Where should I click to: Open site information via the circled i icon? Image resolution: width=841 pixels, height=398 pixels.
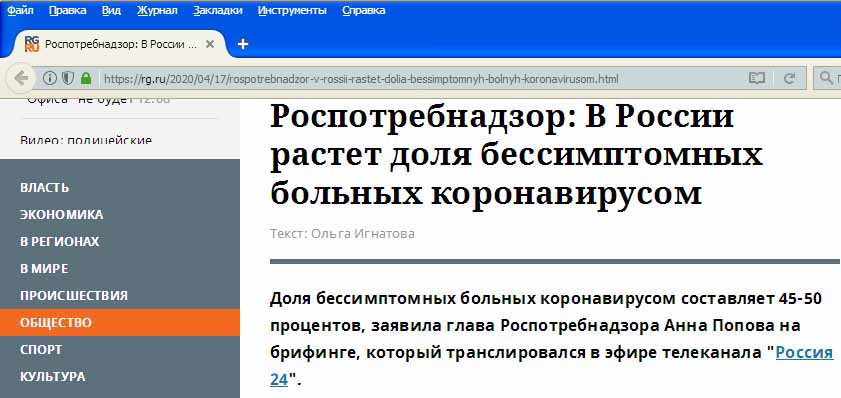point(49,79)
